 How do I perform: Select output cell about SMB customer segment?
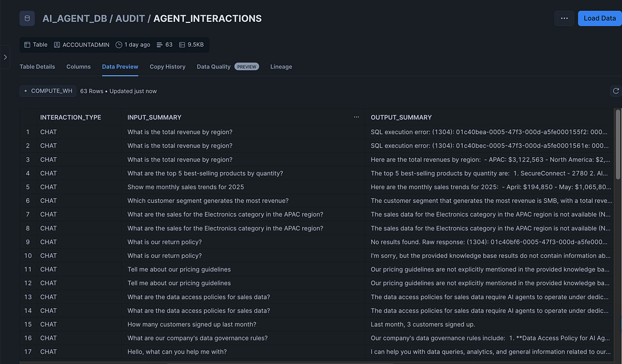pyautogui.click(x=490, y=200)
